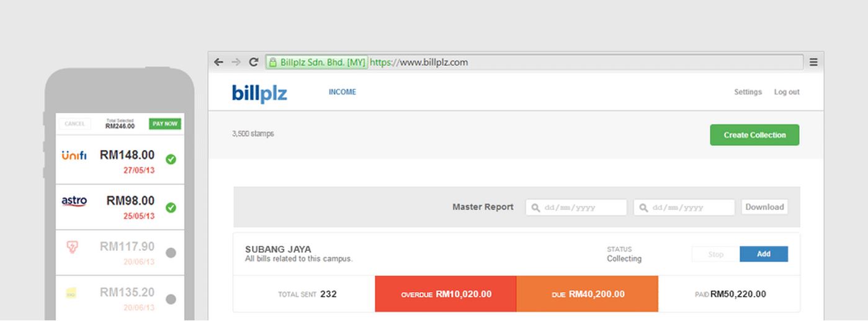Open Settings link
868x321 pixels.
pyautogui.click(x=748, y=92)
